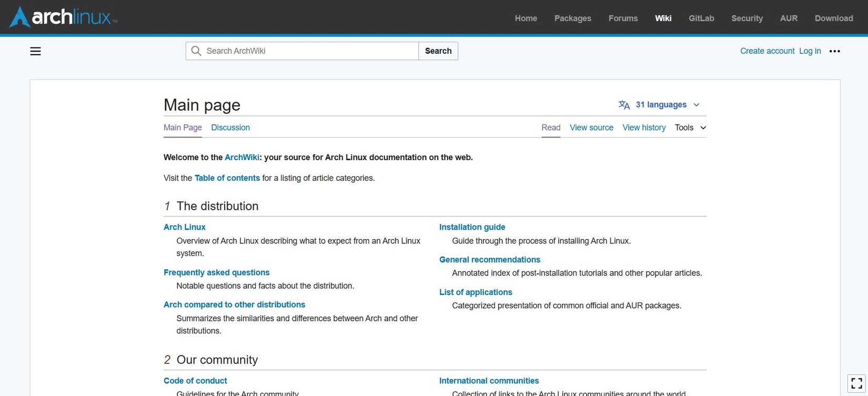
Task: Open the three-dots user menu
Action: pyautogui.click(x=835, y=51)
